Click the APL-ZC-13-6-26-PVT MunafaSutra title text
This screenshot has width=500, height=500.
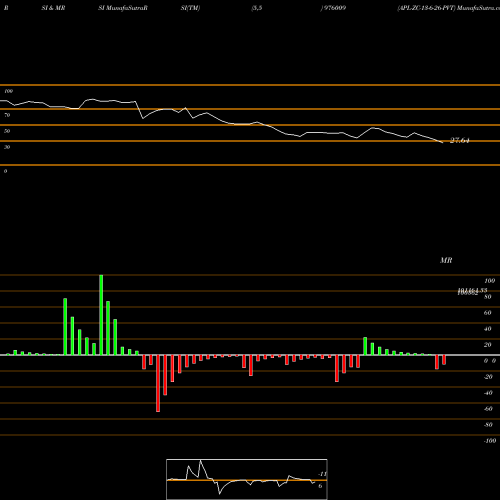point(449,8)
